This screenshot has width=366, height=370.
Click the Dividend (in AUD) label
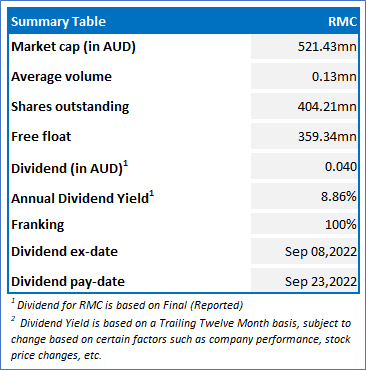point(69,167)
